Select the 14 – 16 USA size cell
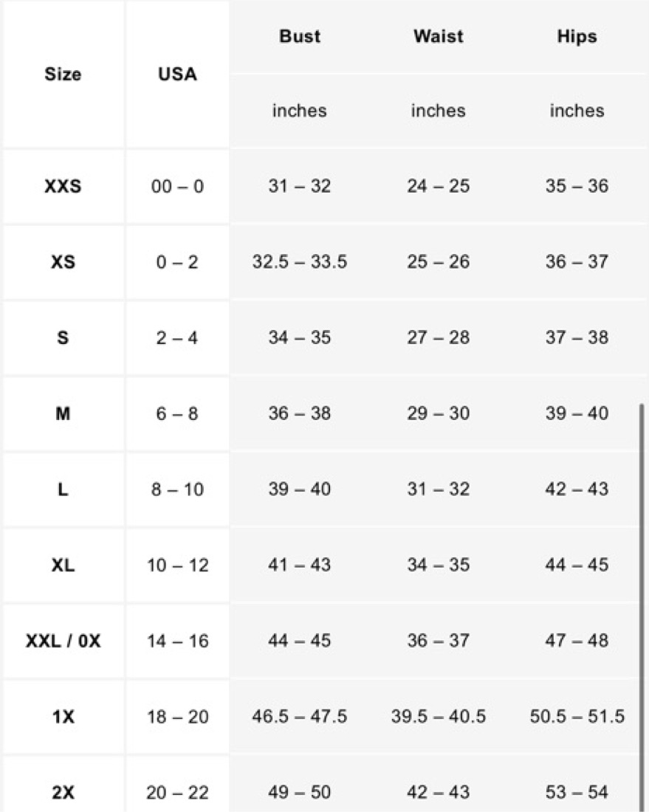 [177, 641]
